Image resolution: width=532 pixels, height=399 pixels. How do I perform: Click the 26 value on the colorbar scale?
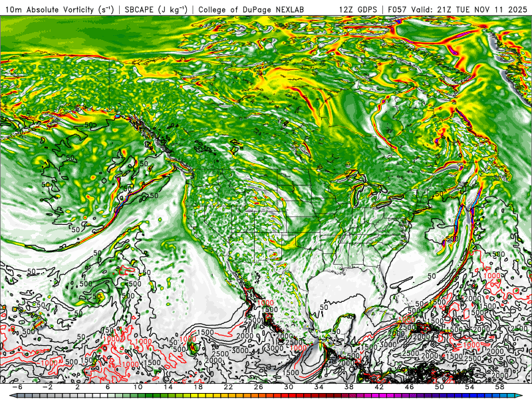point(259,387)
